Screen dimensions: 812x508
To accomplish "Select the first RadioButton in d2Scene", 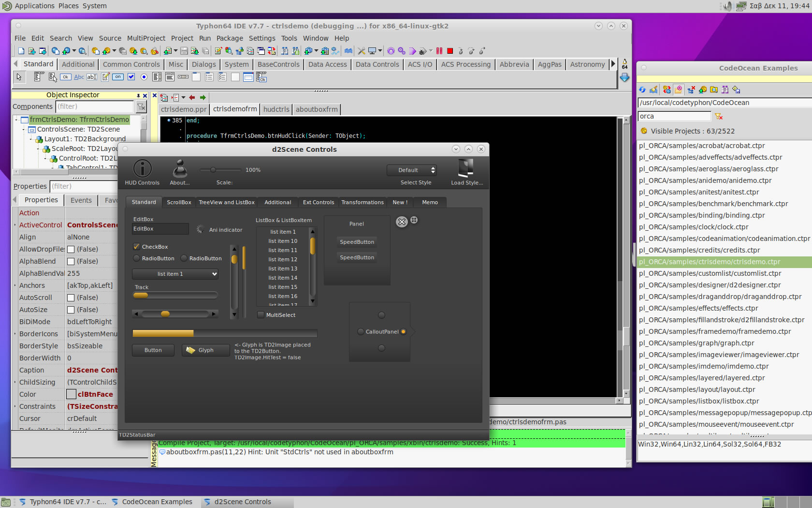I will coord(136,258).
